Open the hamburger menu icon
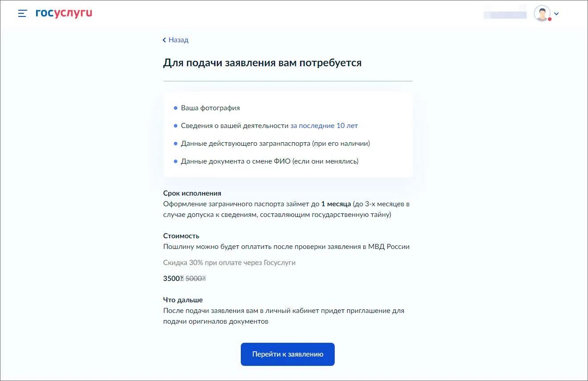Screen dimensions: 588x381 [22, 13]
